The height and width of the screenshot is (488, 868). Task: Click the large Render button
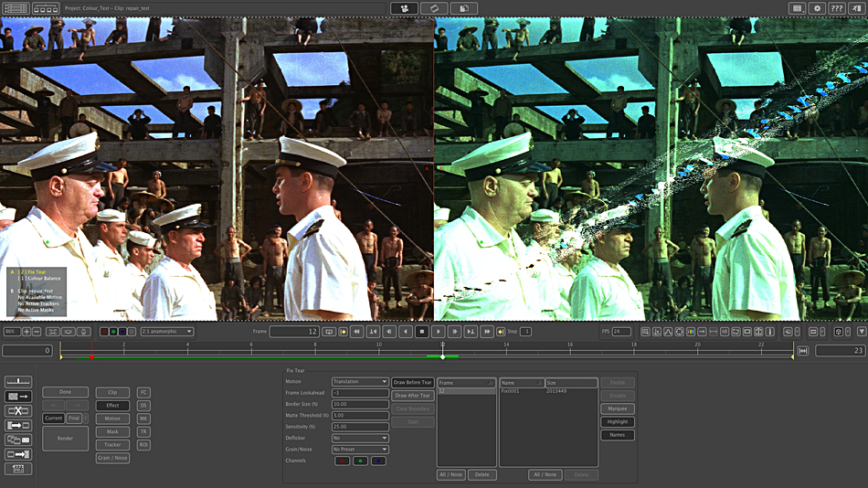65,438
